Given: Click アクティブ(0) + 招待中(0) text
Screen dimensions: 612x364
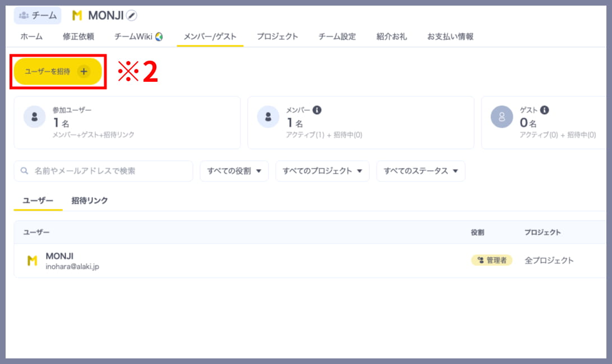Looking at the screenshot, I should click(558, 135).
